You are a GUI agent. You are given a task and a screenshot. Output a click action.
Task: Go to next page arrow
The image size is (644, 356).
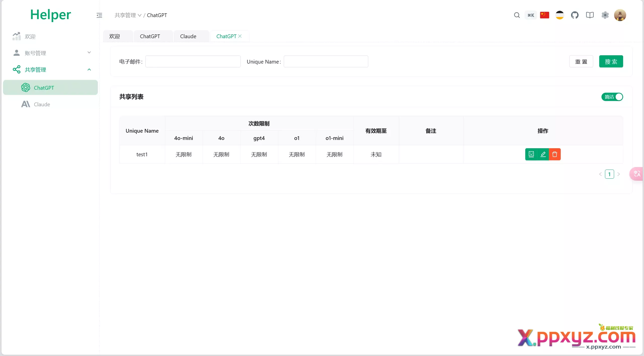(x=619, y=174)
